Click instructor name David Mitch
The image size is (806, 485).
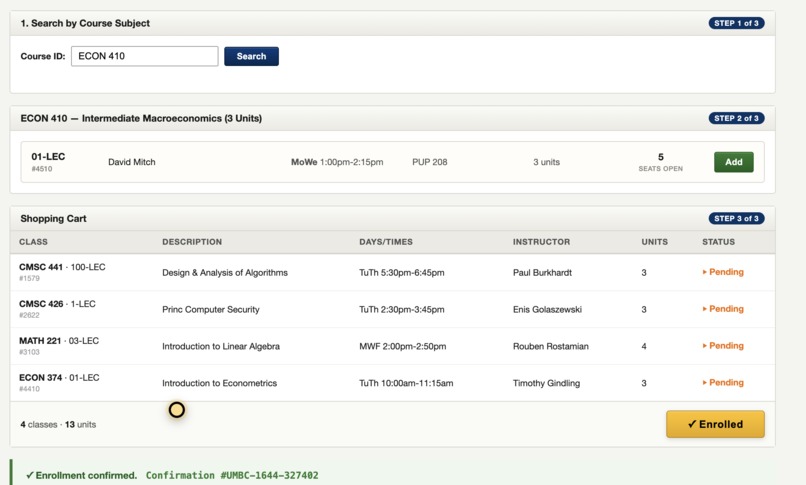tap(132, 162)
